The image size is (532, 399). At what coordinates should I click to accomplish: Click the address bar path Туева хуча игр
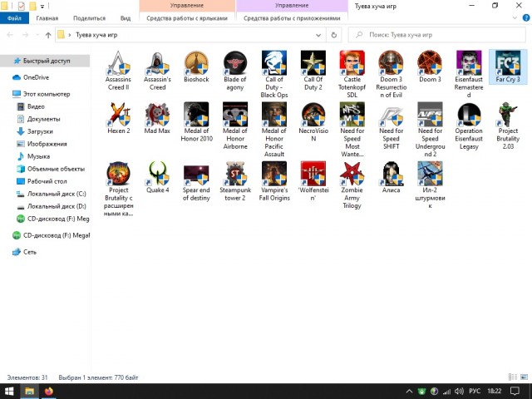(96, 35)
